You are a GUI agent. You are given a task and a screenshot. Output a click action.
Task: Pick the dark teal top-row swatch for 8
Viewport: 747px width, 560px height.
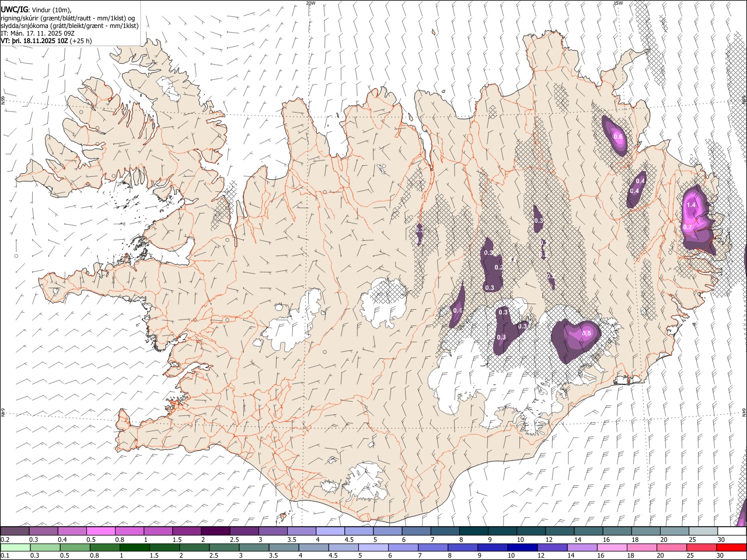(x=473, y=531)
